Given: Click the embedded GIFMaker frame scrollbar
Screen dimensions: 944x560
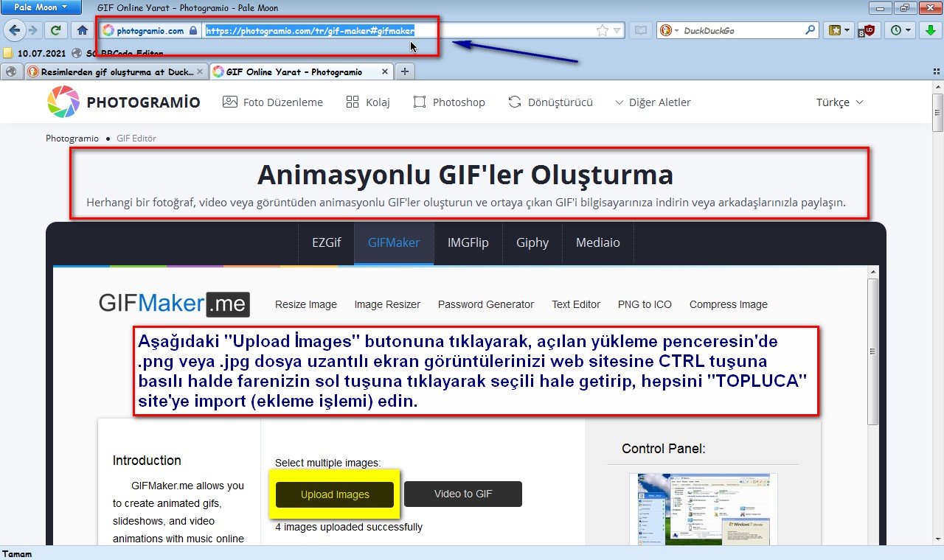Looking at the screenshot, I should pyautogui.click(x=872, y=351).
